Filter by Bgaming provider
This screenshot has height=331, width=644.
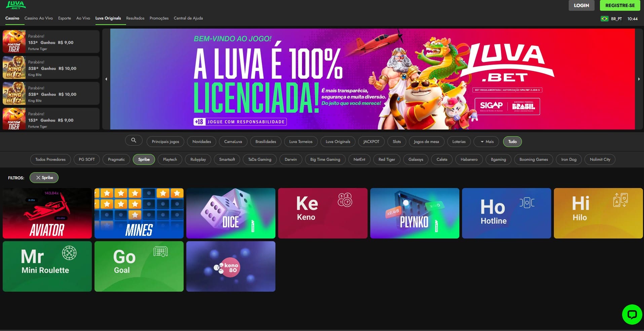tap(498, 159)
